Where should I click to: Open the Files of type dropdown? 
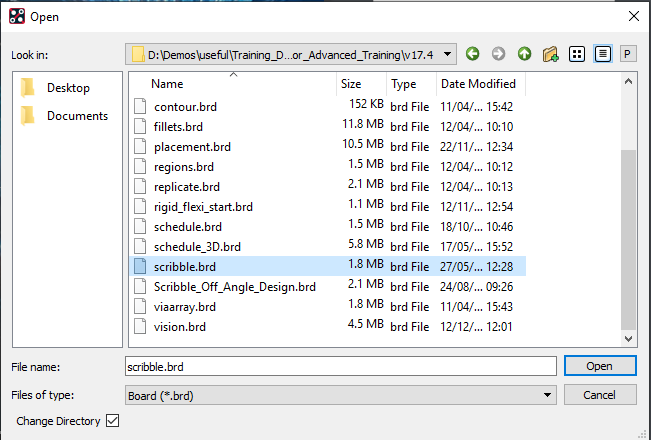[548, 395]
